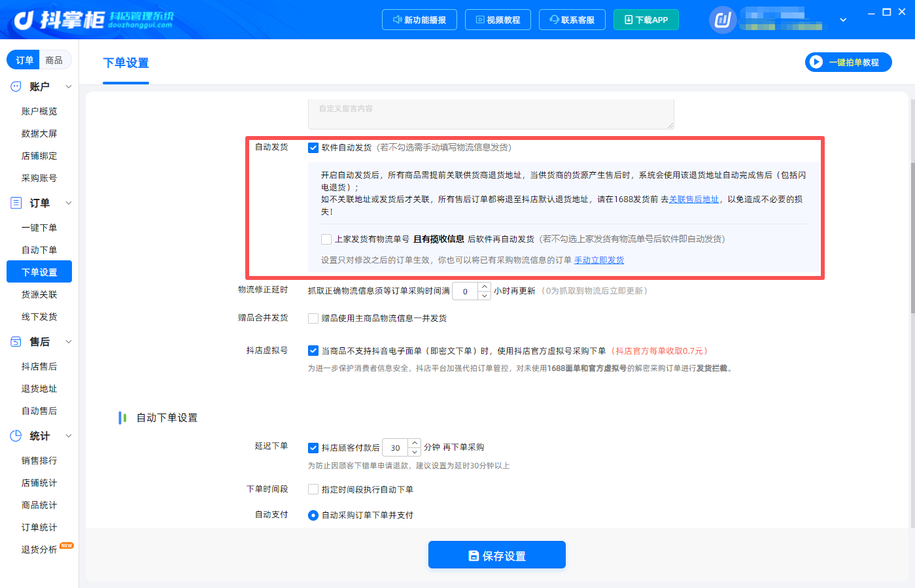Collapse the 统计 menu chevron
Image resolution: width=915 pixels, height=588 pixels.
coord(69,436)
